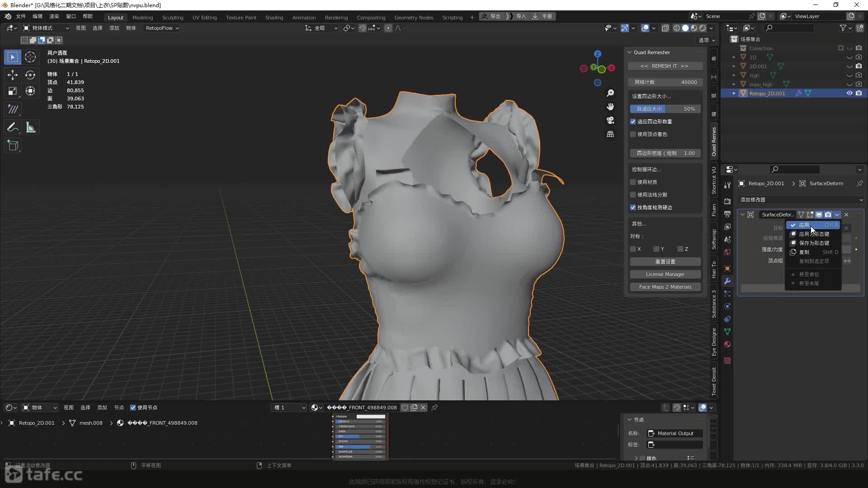Open the 全局 transform orientation dropdown

tap(322, 28)
